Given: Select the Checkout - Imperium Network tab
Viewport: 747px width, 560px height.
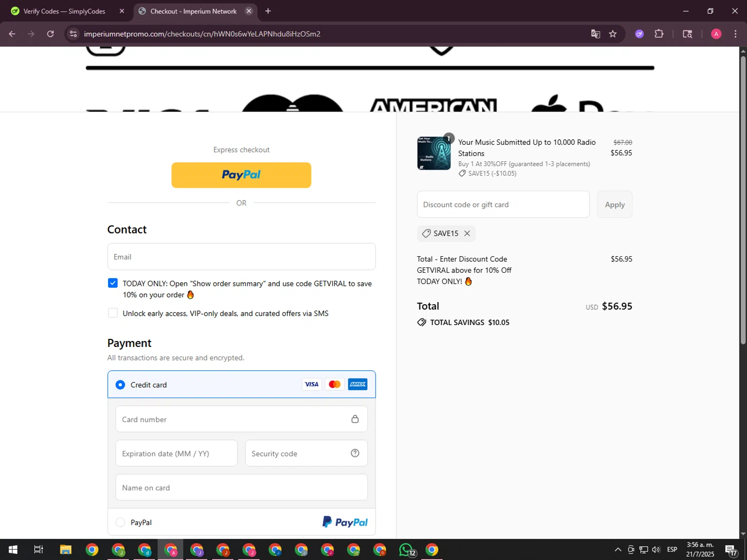Looking at the screenshot, I should pos(193,11).
